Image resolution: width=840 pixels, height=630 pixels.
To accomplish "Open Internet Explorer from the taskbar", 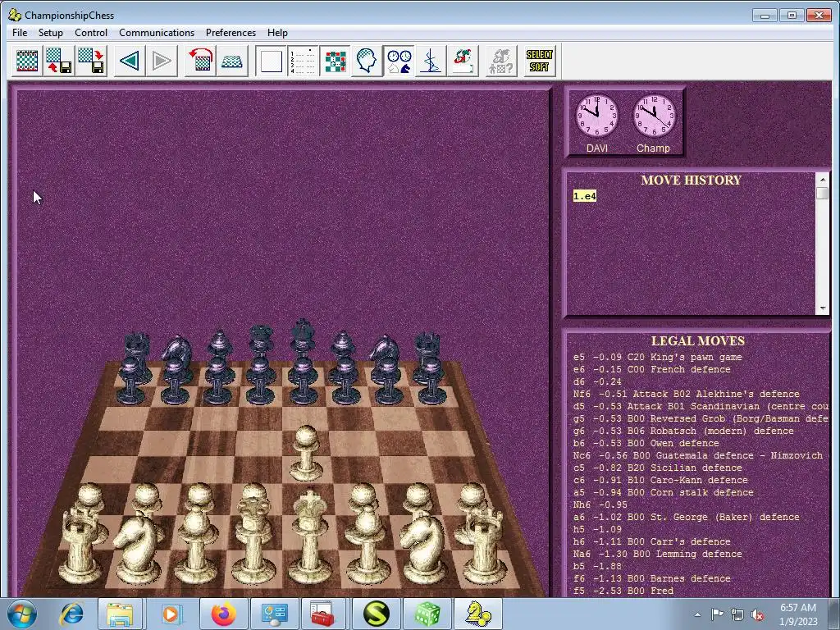I will click(72, 614).
